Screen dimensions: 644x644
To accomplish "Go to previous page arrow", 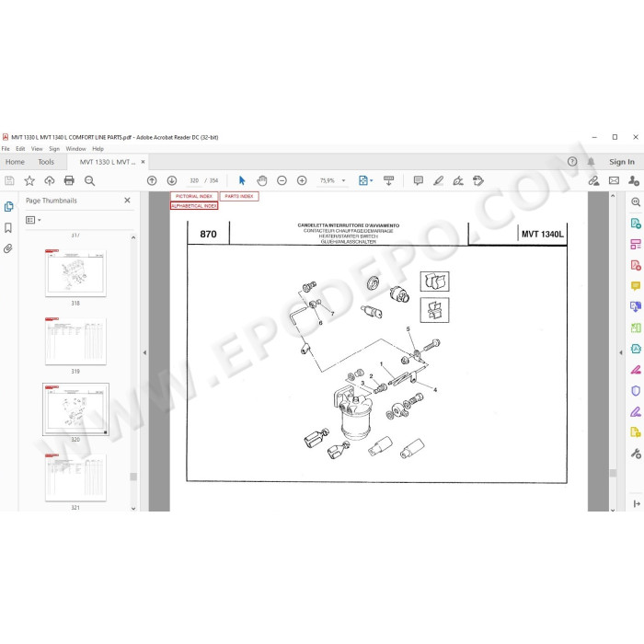I will point(152,180).
